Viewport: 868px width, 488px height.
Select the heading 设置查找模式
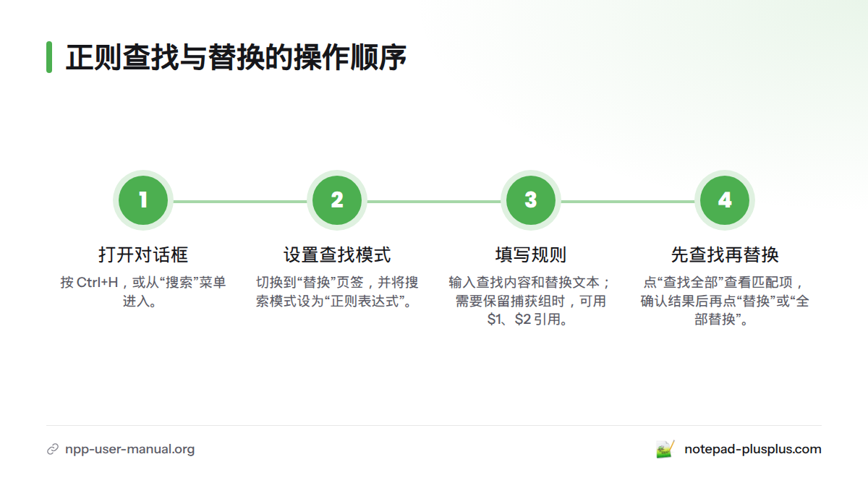(337, 254)
